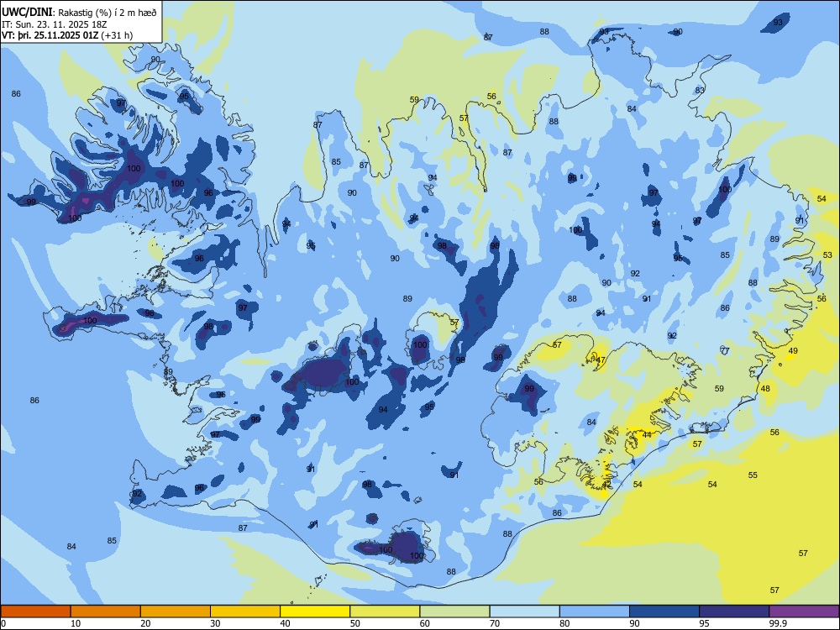Choose the 80–90 medium blue legend swatch
This screenshot has width=840, height=630.
click(x=595, y=612)
